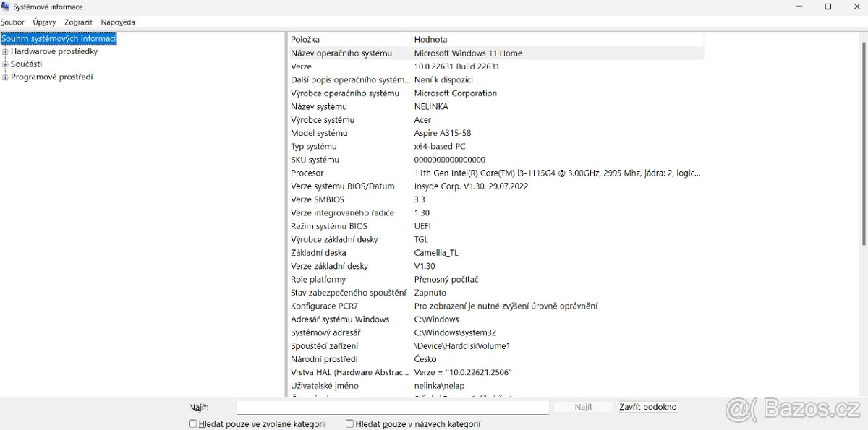The image size is (868, 430).
Task: Select the Model systému row showing Aspire A315-58
Action: (434, 132)
